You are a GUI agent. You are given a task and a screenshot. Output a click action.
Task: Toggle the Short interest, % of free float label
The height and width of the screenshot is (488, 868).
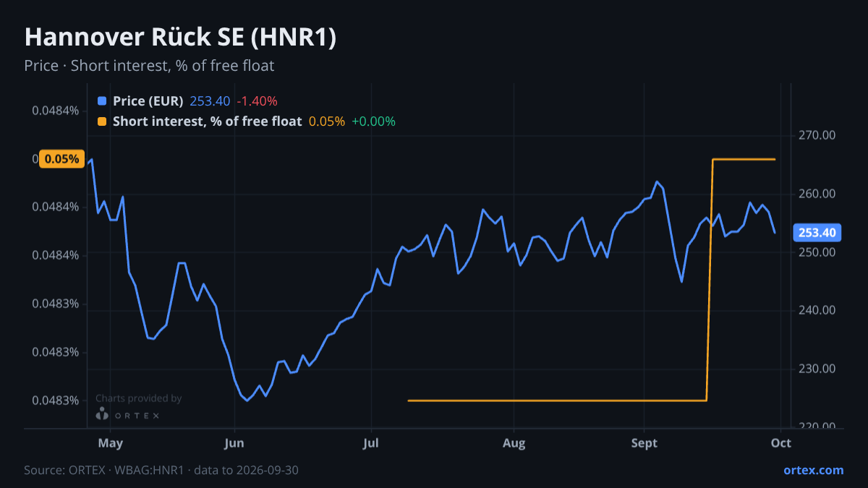(x=207, y=121)
